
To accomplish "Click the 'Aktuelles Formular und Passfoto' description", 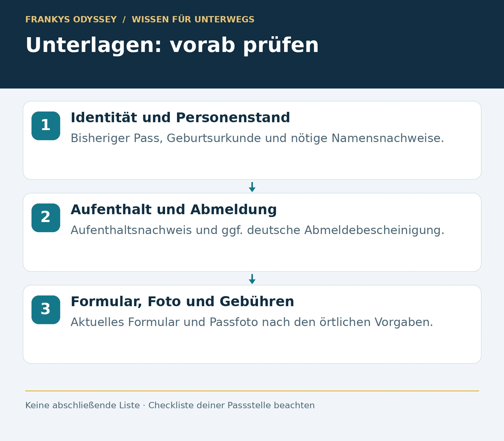I will pyautogui.click(x=252, y=322).
